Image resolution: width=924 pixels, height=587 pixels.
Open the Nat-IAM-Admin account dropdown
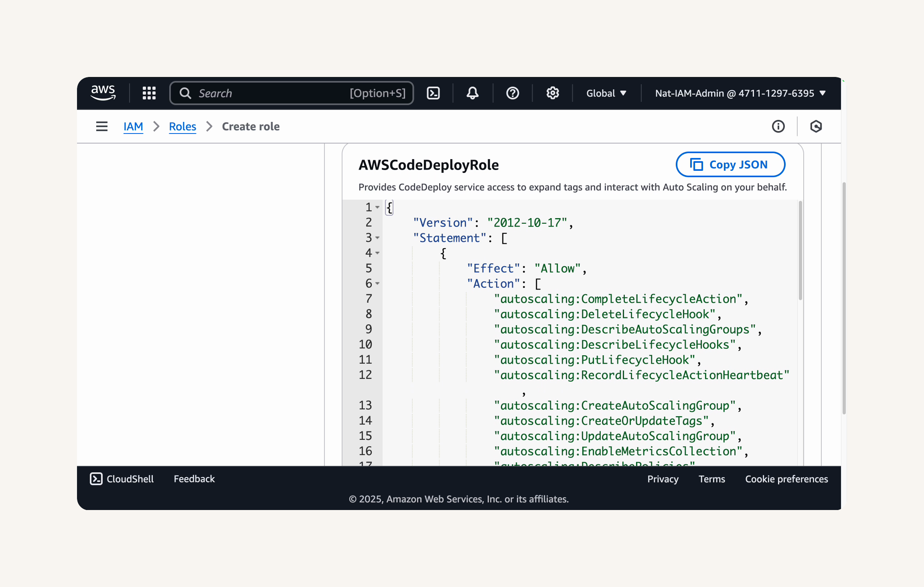(740, 93)
